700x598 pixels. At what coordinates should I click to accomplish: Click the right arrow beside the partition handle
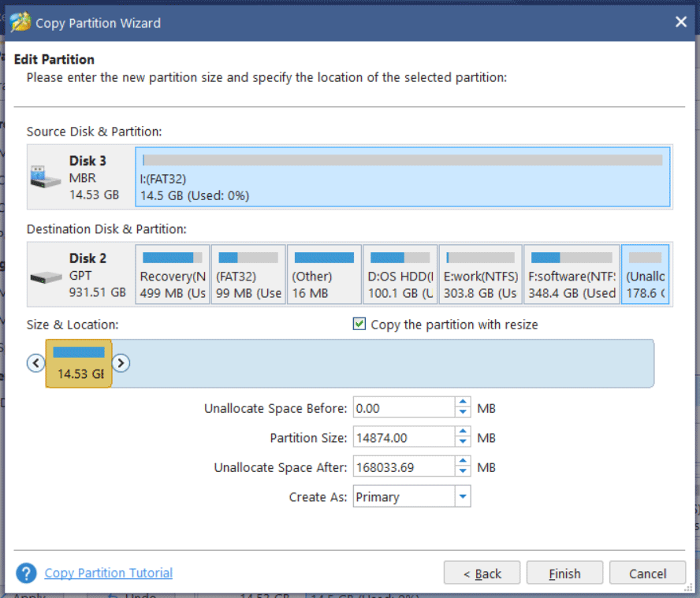pos(121,362)
